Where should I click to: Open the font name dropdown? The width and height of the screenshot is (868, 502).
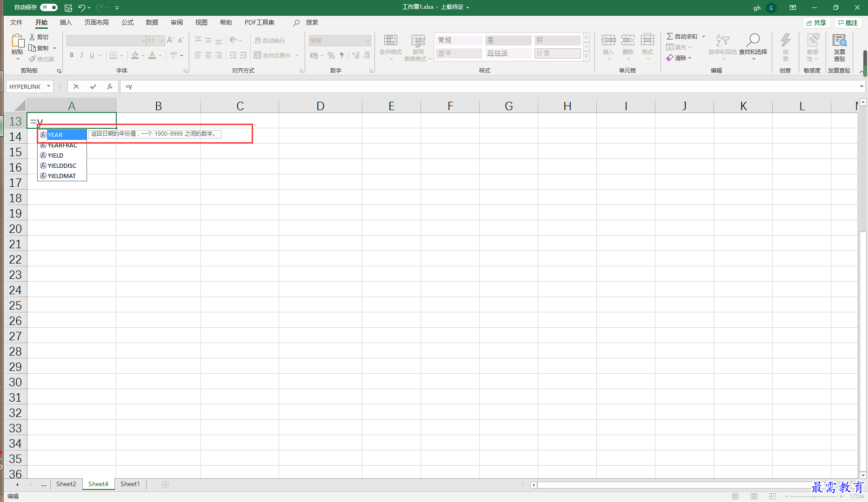143,41
